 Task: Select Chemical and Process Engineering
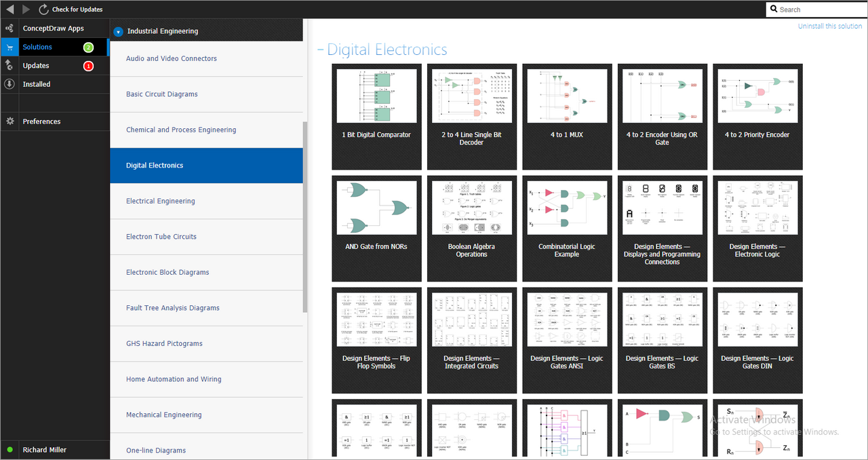tap(206, 130)
